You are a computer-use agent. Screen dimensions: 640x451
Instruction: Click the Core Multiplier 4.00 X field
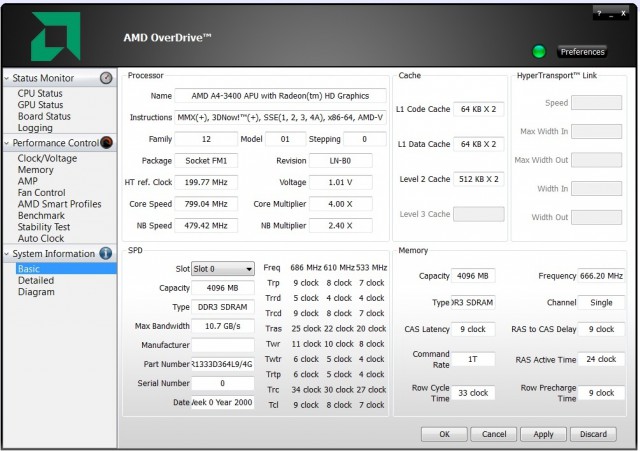click(x=340, y=204)
